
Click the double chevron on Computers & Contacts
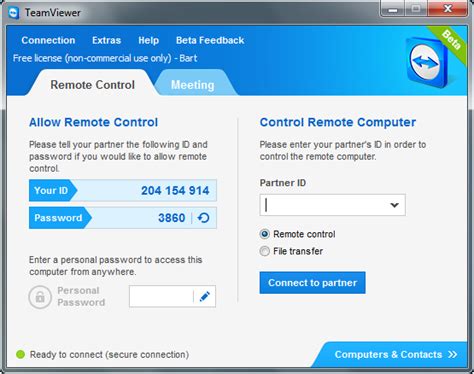click(x=453, y=354)
